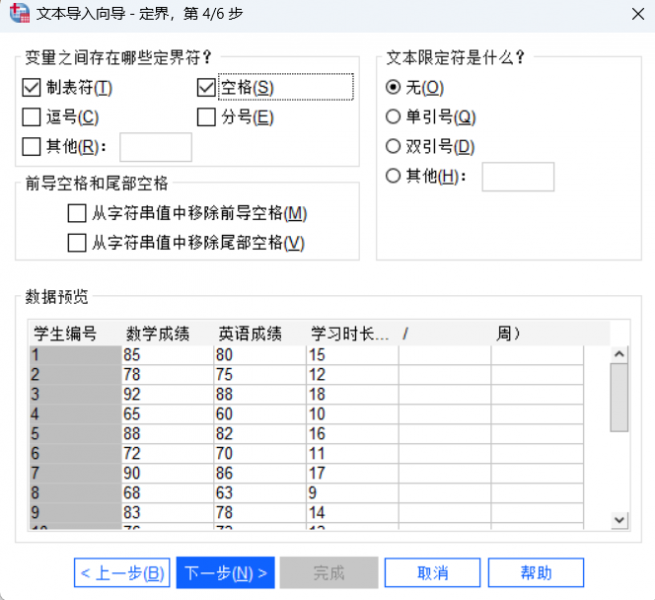655x600 pixels.
Task: Click math score cell 92
Action: pos(168,394)
